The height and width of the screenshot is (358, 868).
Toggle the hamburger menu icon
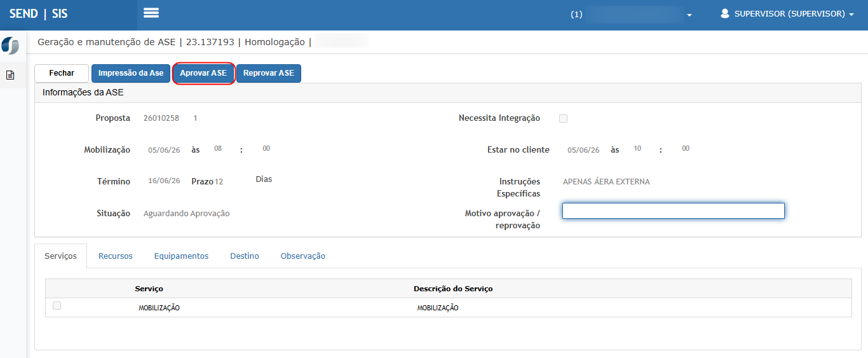pyautogui.click(x=151, y=13)
